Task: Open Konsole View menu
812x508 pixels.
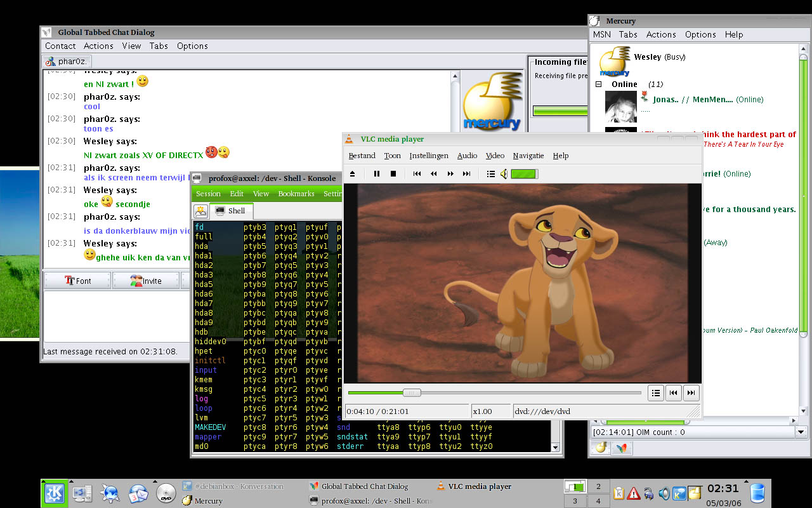Action: tap(261, 194)
